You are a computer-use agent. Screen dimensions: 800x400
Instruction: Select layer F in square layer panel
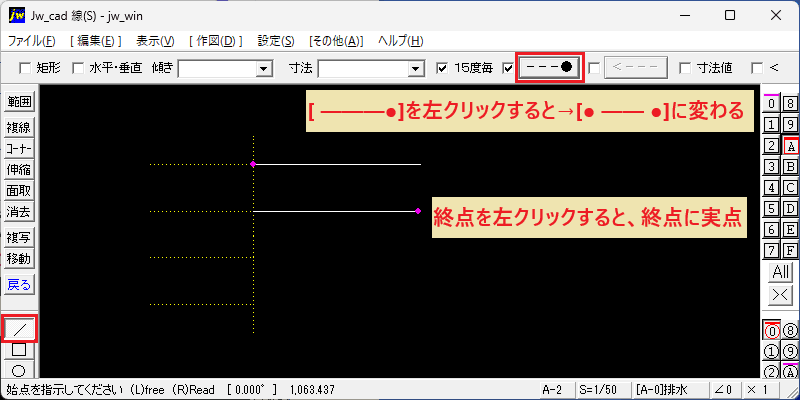(790, 251)
